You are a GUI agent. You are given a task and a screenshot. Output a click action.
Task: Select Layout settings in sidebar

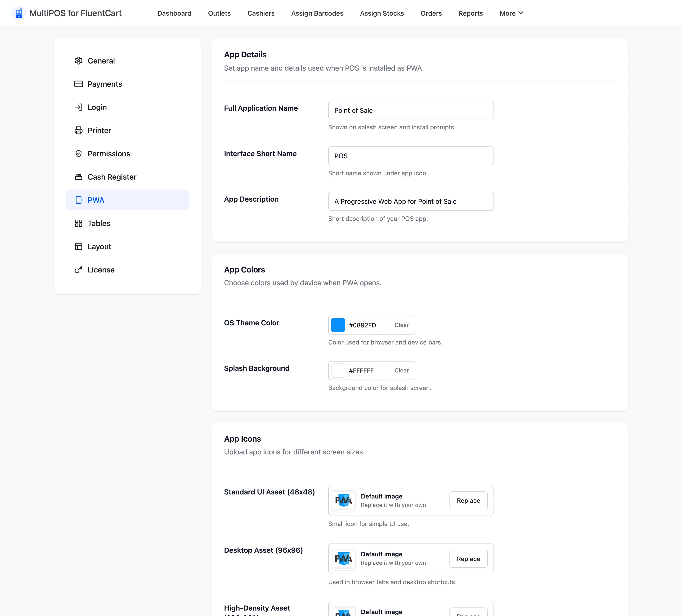click(x=127, y=246)
